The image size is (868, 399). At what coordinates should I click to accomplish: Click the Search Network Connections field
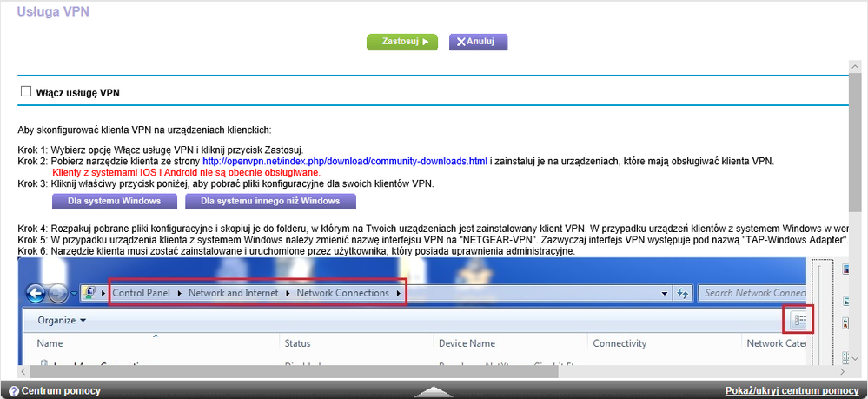(x=753, y=293)
